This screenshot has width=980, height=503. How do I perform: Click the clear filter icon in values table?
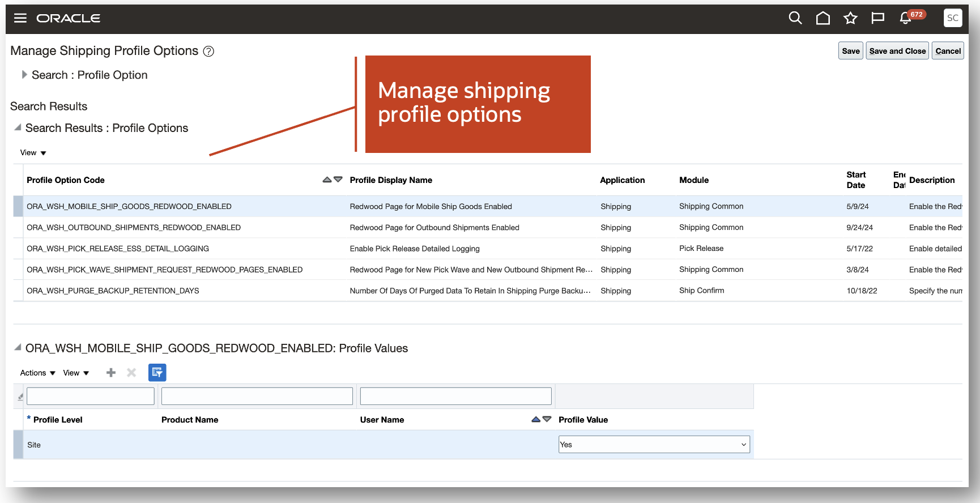pos(20,397)
